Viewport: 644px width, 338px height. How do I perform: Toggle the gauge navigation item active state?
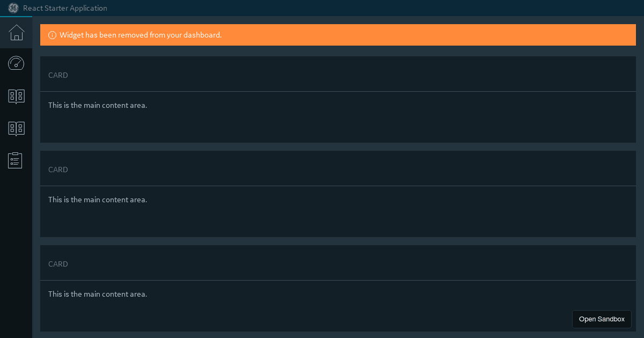16,63
